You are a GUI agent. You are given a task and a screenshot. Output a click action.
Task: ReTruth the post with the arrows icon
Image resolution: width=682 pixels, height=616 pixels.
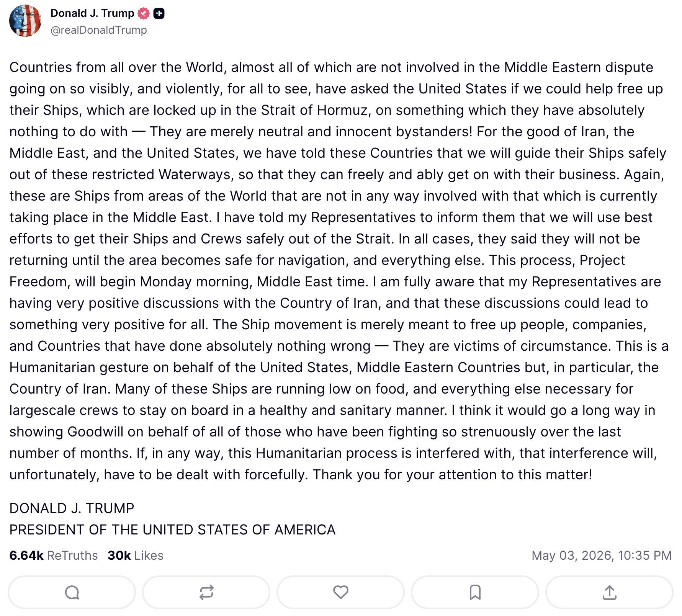(x=206, y=592)
